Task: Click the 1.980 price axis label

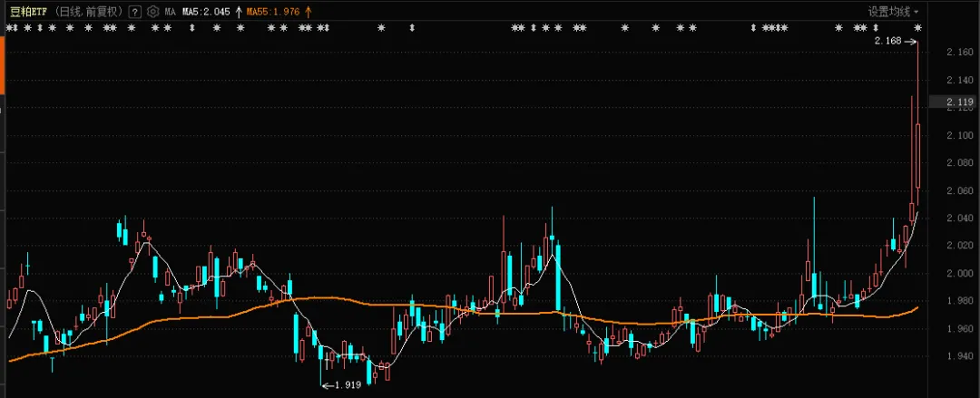Action: tap(960, 301)
